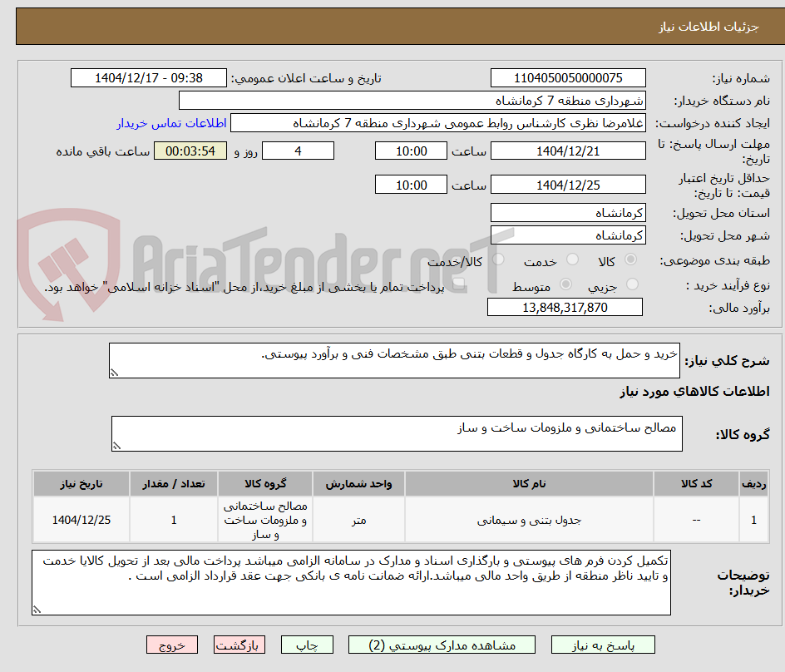Screen dimensions: 785x672
Task: Click the resize handle of شرح کلی نیاز box
Action: click(x=114, y=373)
